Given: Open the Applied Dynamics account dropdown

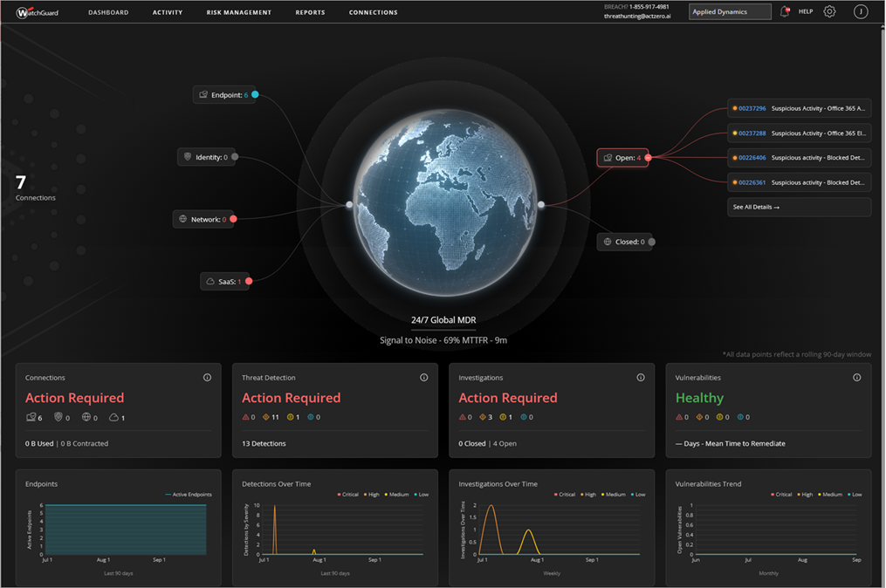Looking at the screenshot, I should coord(730,12).
